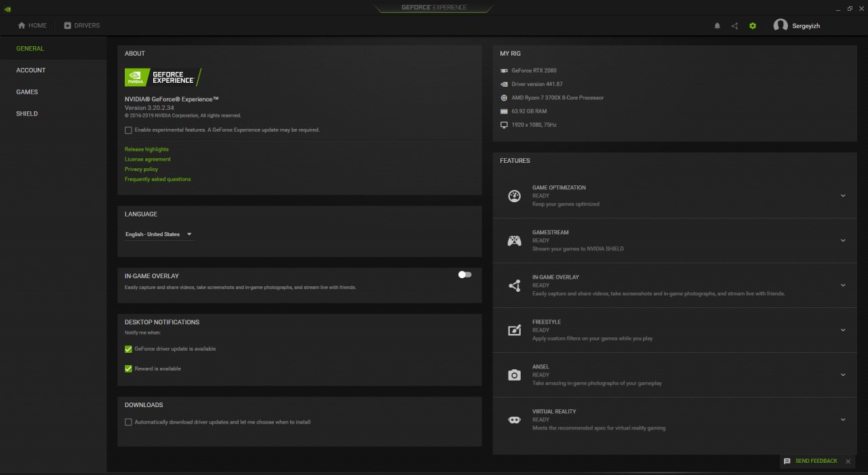
Task: Go to the Home tab
Action: [32, 26]
